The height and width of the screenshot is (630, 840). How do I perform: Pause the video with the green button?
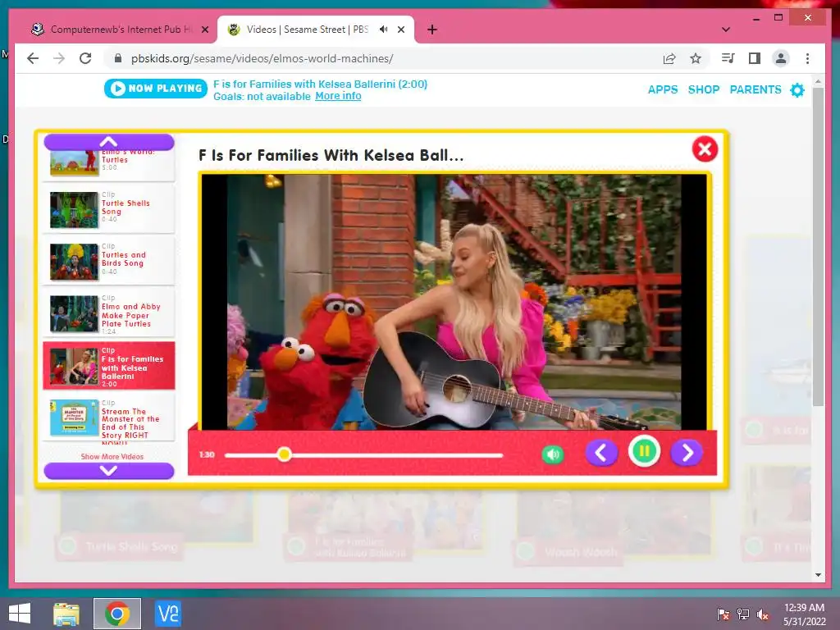click(x=644, y=452)
